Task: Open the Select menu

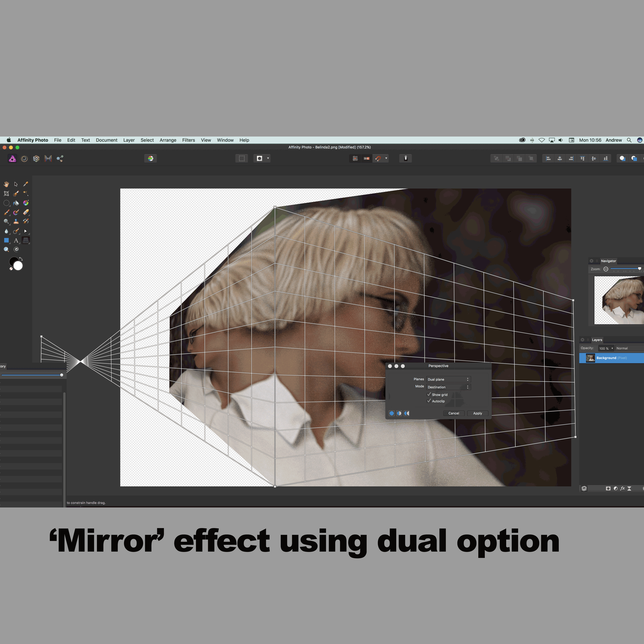Action: coord(147,140)
